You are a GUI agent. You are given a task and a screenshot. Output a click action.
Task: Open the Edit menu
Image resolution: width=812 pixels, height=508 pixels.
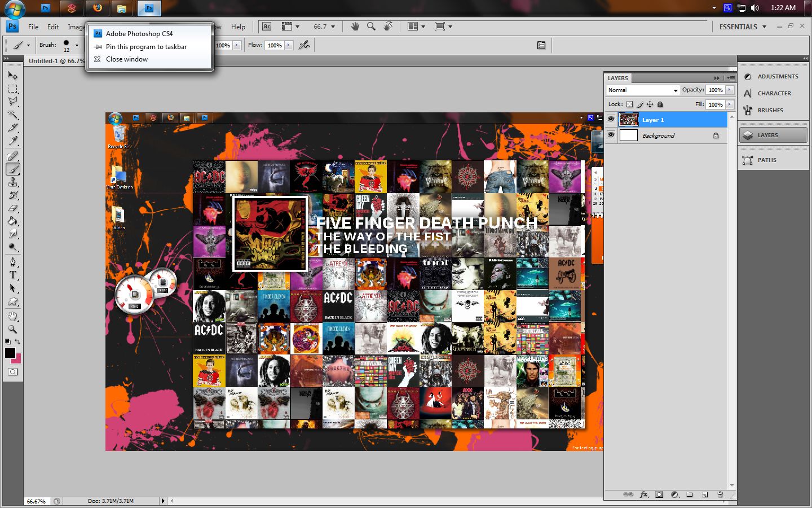[x=53, y=27]
